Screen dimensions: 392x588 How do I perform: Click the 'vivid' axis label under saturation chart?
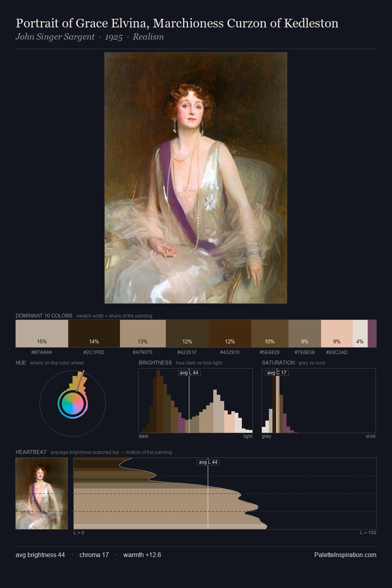[370, 436]
